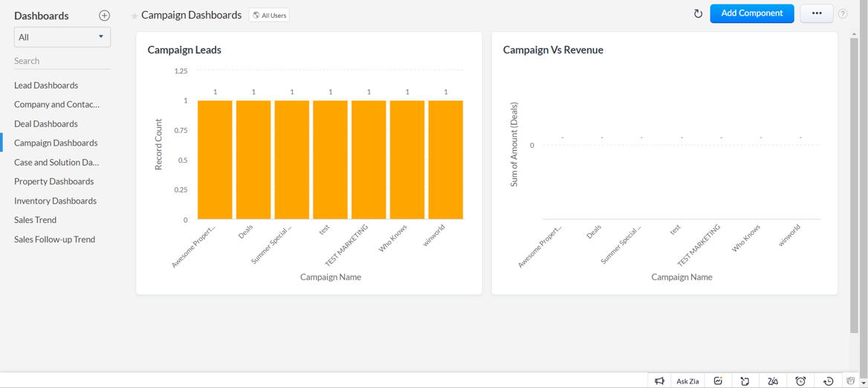The image size is (868, 388).
Task: Click the winworld bar in Campaign Leads
Action: pyautogui.click(x=446, y=160)
